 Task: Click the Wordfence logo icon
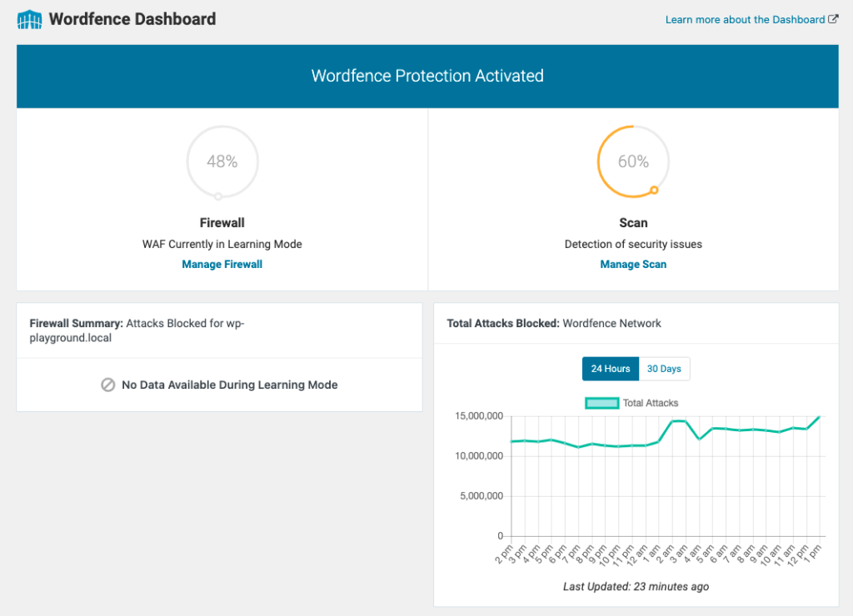[30, 19]
